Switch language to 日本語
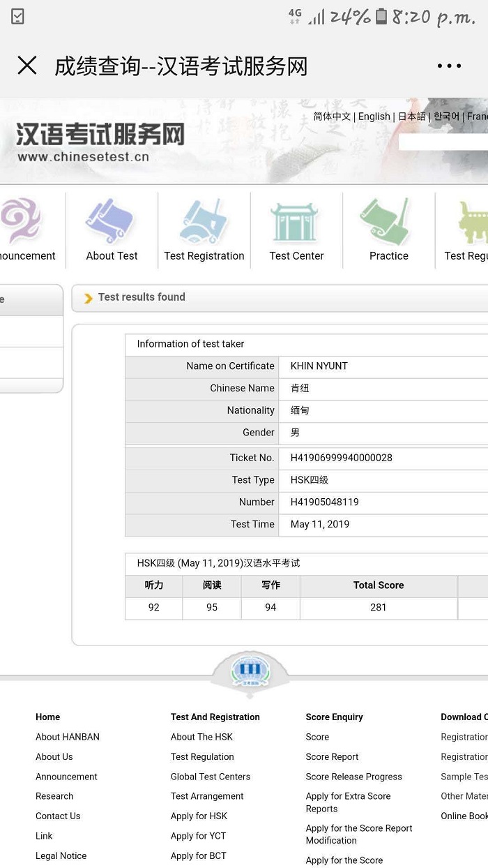 [411, 117]
